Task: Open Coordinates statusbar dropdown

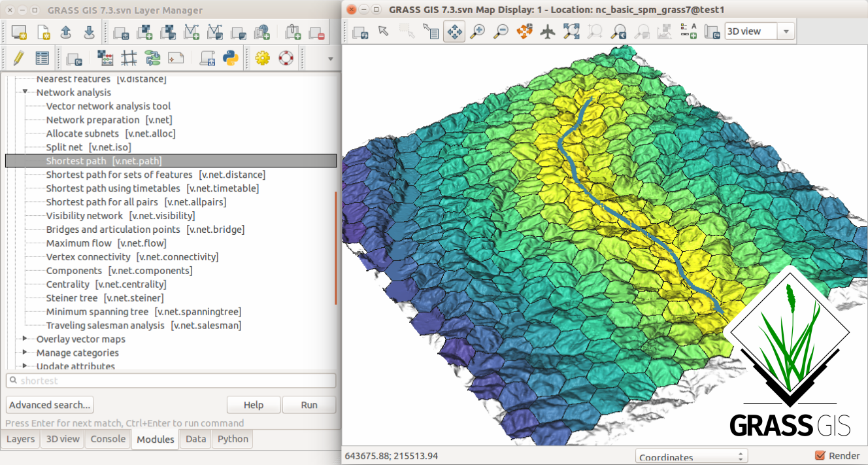Action: [692, 456]
